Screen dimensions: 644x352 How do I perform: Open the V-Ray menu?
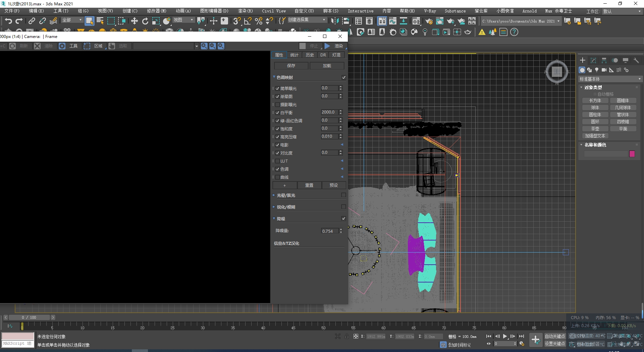point(430,11)
